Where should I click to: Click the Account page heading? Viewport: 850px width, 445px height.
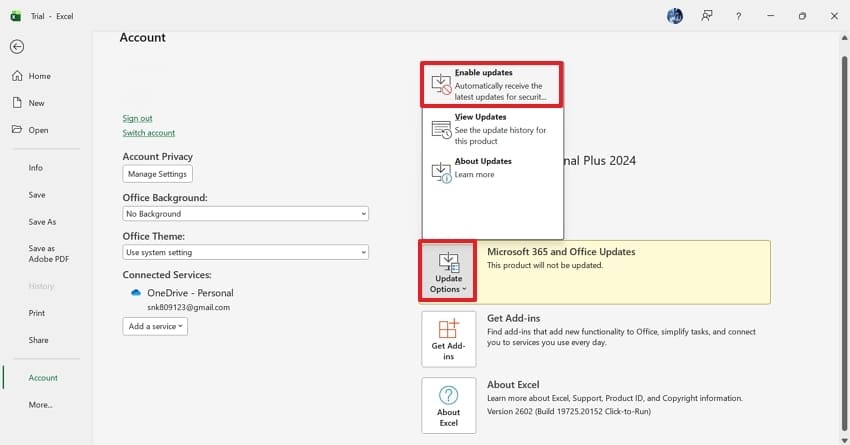point(143,37)
